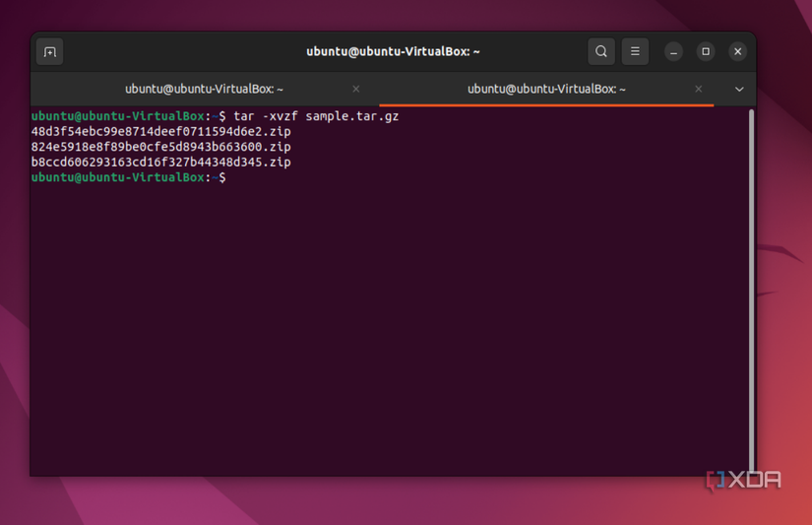
Task: Open a new terminal tab
Action: click(50, 52)
